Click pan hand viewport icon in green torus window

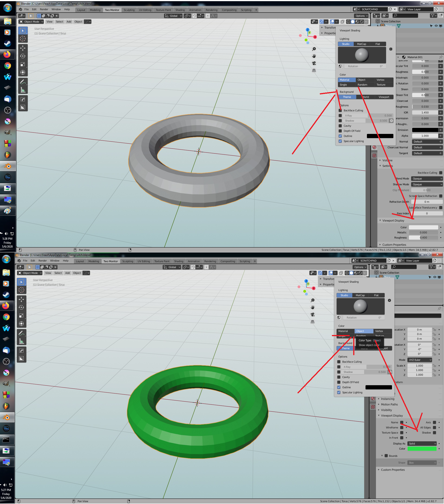[x=313, y=308]
